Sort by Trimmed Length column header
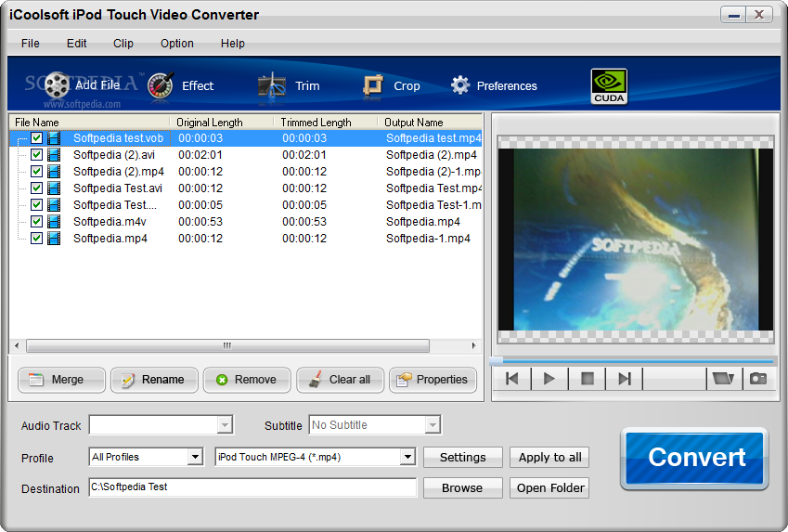788x532 pixels. click(x=326, y=123)
